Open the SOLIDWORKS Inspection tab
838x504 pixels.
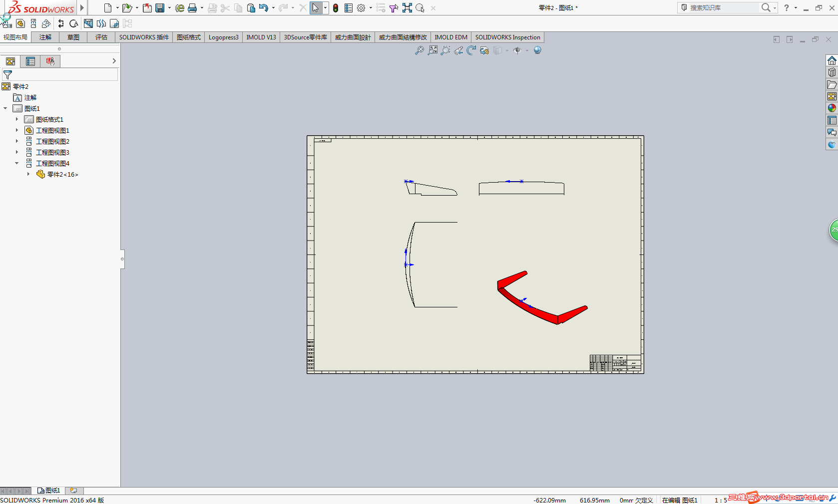(x=508, y=37)
